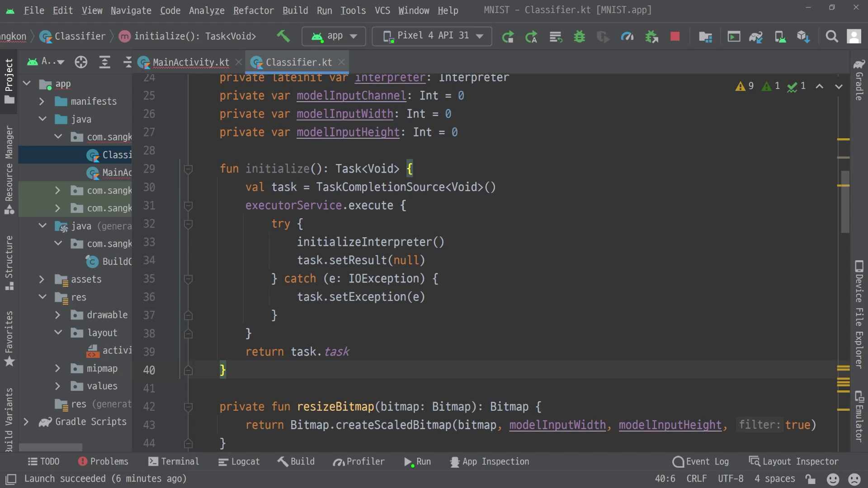Viewport: 868px width, 488px height.
Task: Open the Refactor menu
Action: [x=253, y=10]
